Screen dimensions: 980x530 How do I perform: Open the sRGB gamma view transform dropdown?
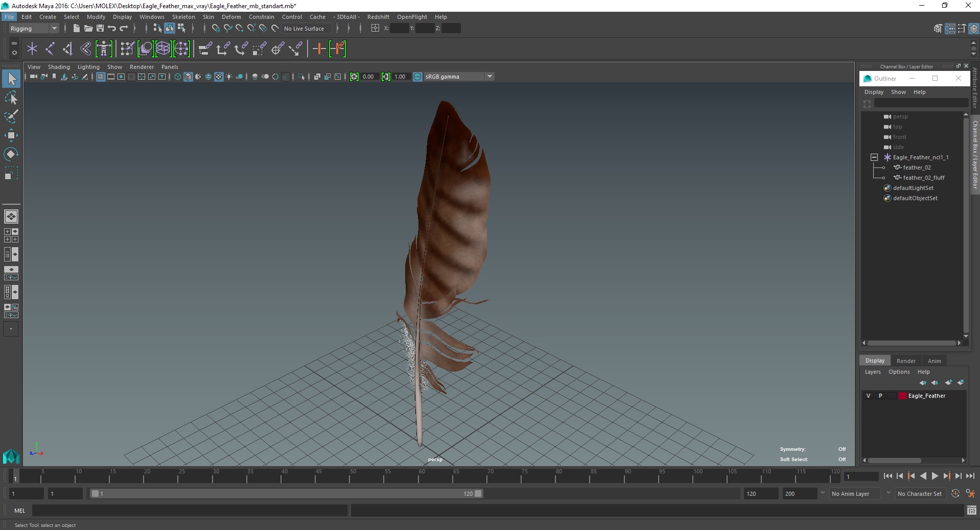click(489, 77)
